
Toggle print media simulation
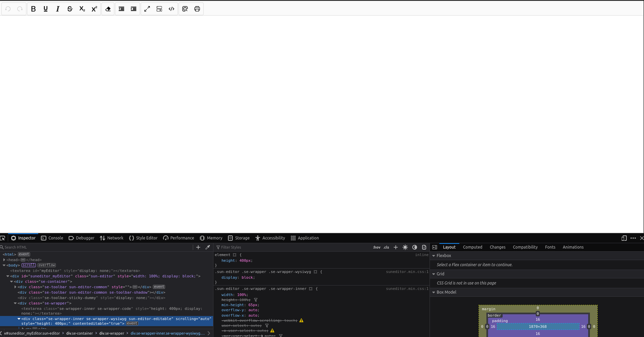424,247
